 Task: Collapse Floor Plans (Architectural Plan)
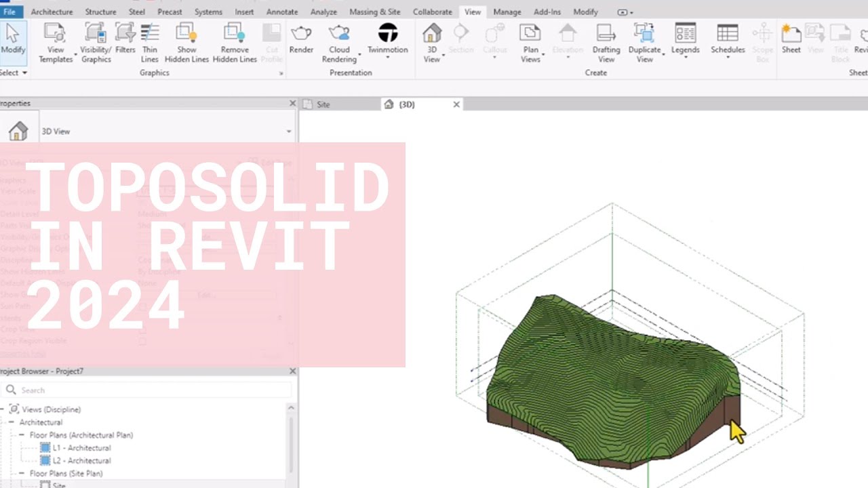coord(22,435)
